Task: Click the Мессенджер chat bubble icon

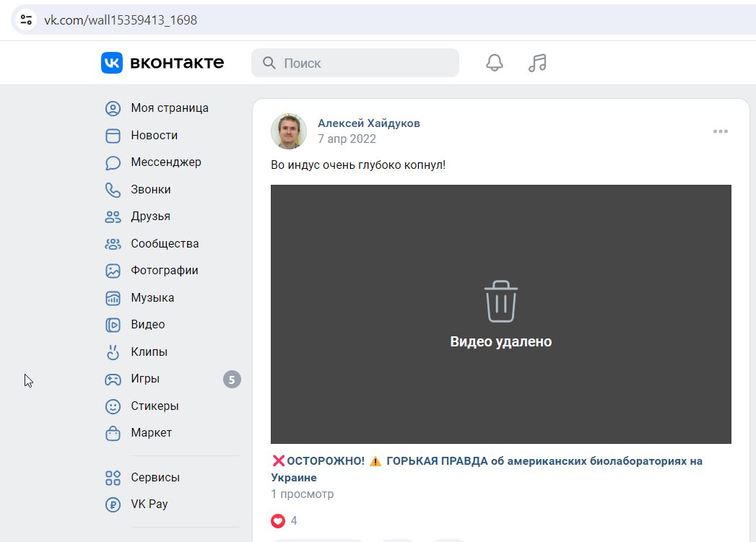Action: (113, 163)
